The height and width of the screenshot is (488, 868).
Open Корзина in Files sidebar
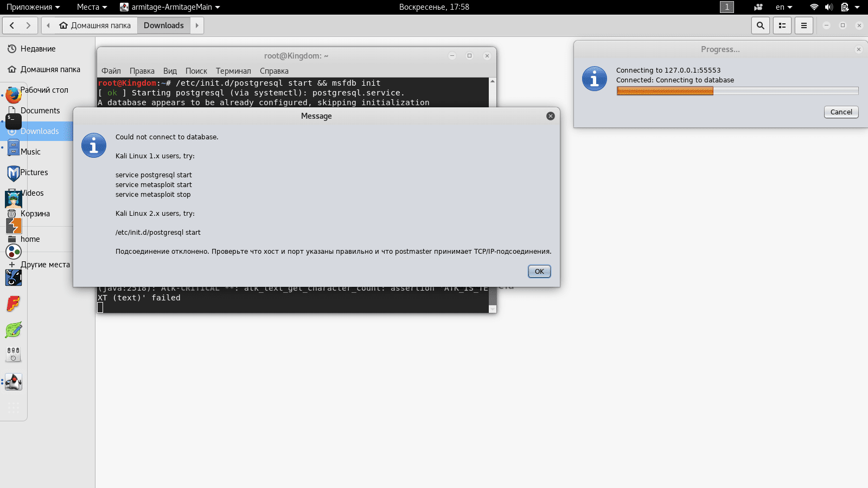(35, 214)
